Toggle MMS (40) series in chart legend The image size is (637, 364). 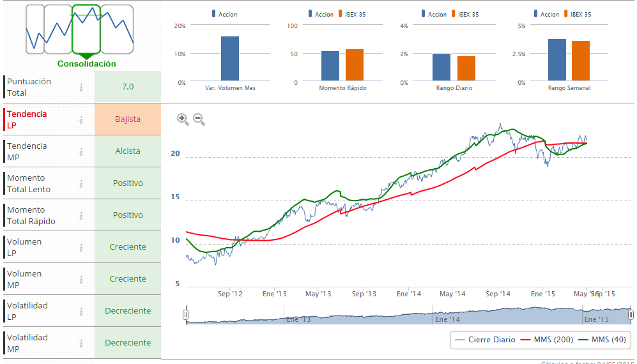(602, 340)
